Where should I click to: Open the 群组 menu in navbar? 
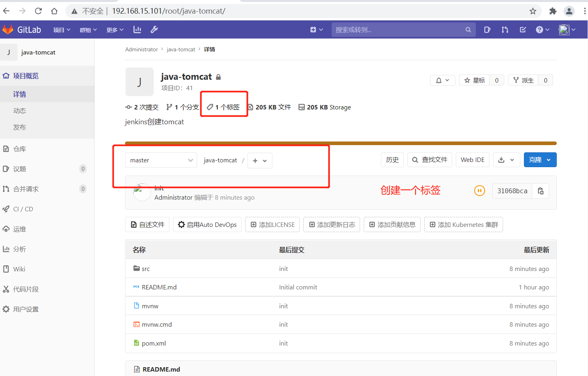[x=88, y=30]
